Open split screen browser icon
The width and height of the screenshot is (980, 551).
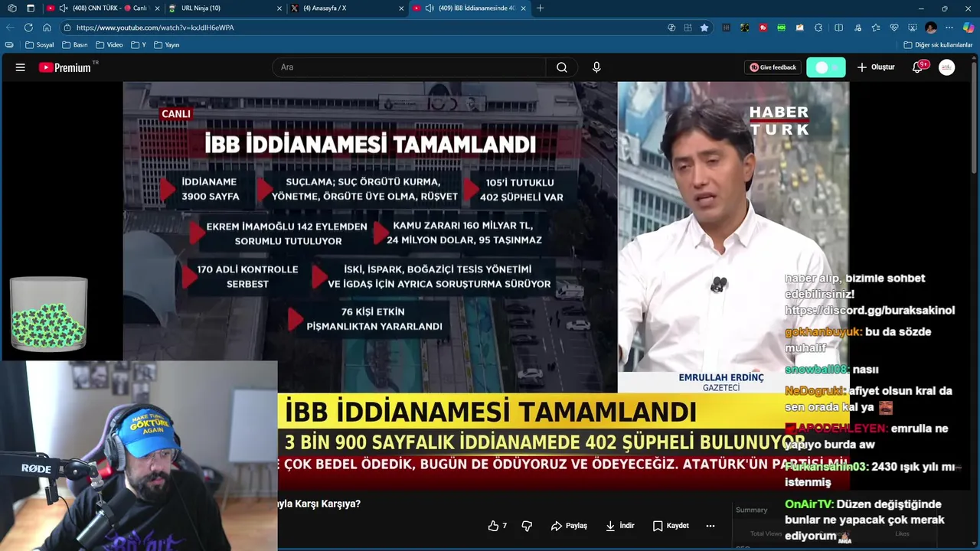point(838,28)
